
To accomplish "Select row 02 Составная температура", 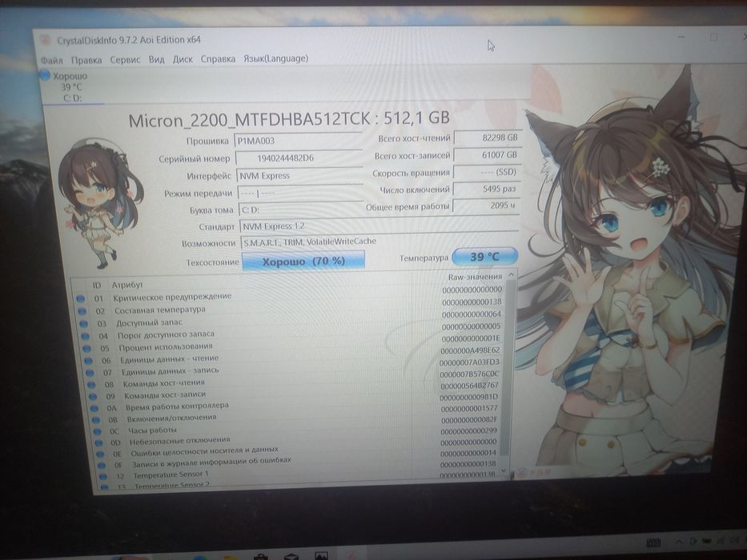I will pyautogui.click(x=290, y=306).
